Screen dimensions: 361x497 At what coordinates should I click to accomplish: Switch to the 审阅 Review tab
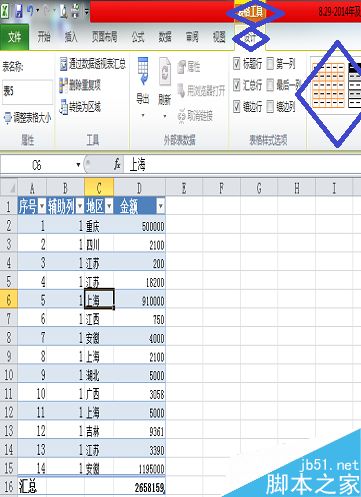[x=192, y=37]
